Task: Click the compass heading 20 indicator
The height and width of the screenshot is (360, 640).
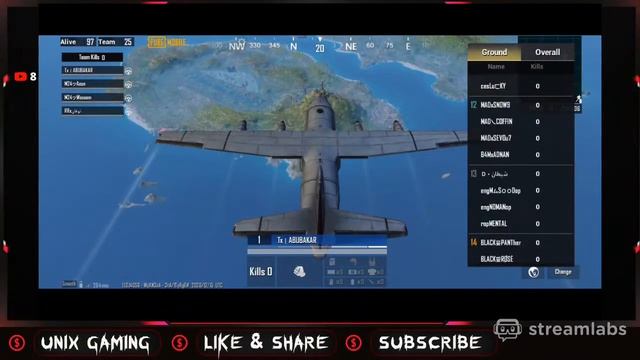Action: [x=320, y=48]
